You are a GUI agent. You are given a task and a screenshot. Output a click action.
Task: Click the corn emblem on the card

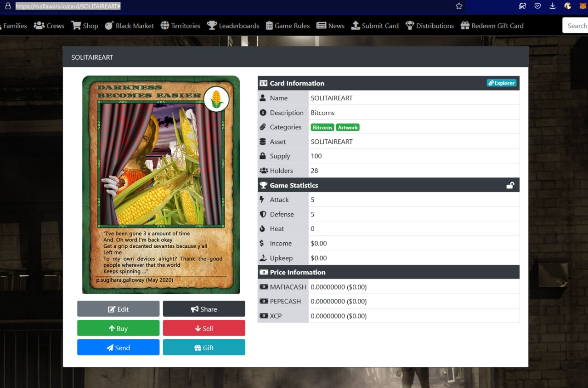216,99
